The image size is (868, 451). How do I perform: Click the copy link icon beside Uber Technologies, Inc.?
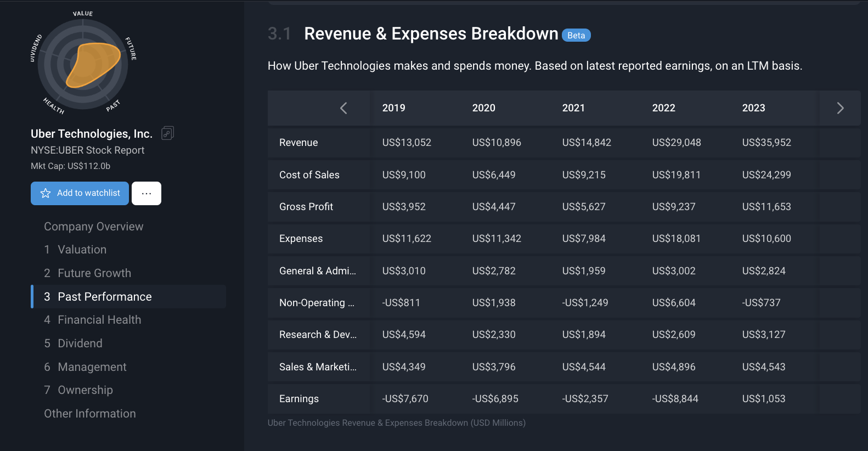[x=167, y=133]
